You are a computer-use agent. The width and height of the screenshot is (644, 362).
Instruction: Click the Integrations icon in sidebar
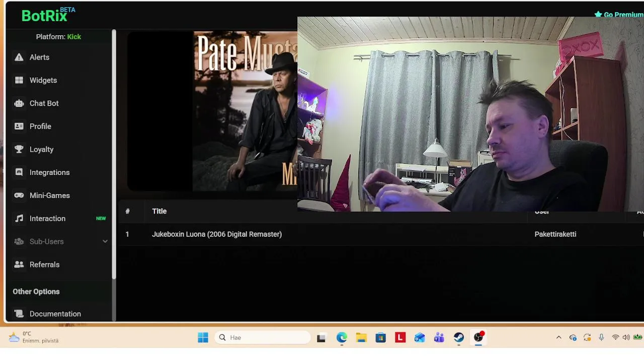(19, 172)
